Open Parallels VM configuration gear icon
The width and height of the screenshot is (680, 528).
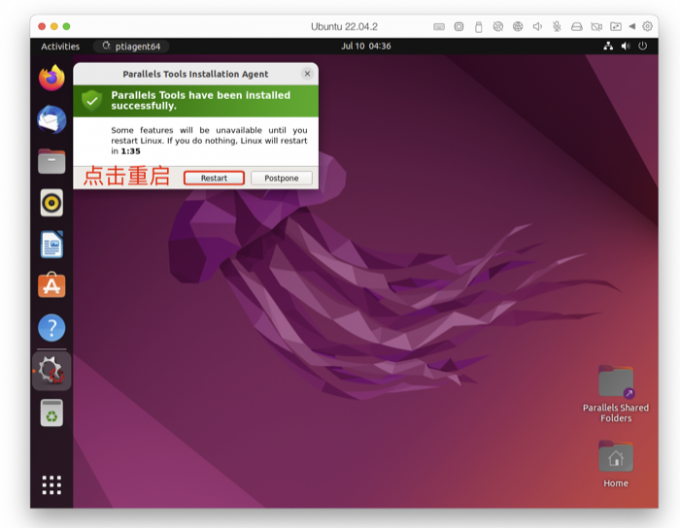(647, 26)
